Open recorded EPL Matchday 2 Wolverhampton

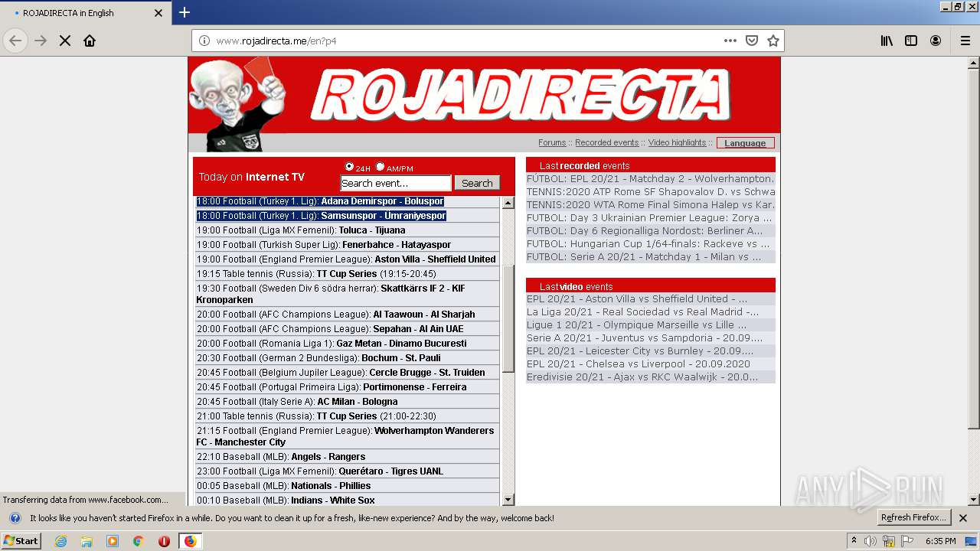click(x=651, y=179)
